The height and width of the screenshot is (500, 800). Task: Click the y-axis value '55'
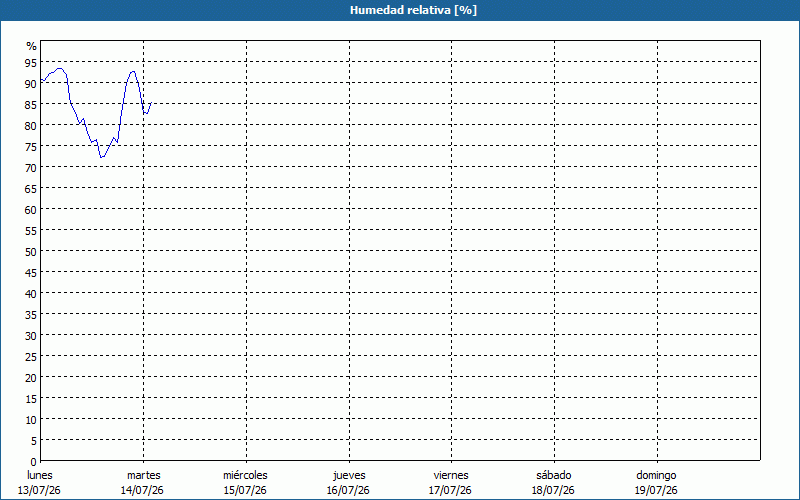pos(31,231)
